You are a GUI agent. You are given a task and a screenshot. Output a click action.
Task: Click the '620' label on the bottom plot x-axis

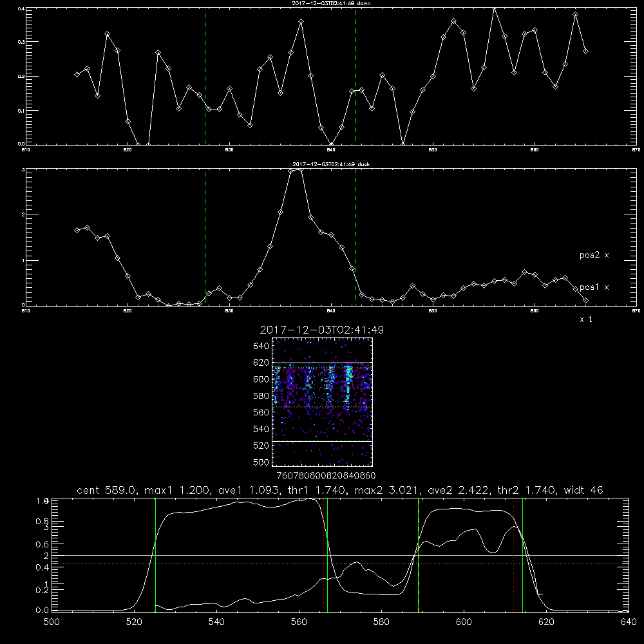tap(546, 622)
